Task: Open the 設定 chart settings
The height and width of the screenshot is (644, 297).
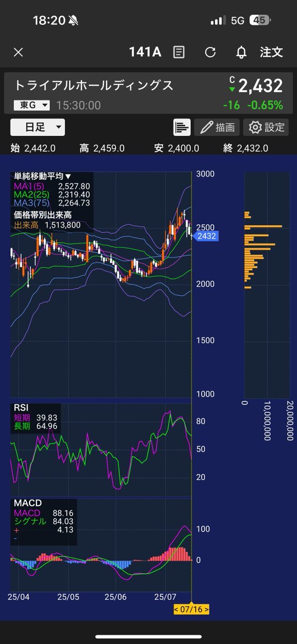Action: 266,127
